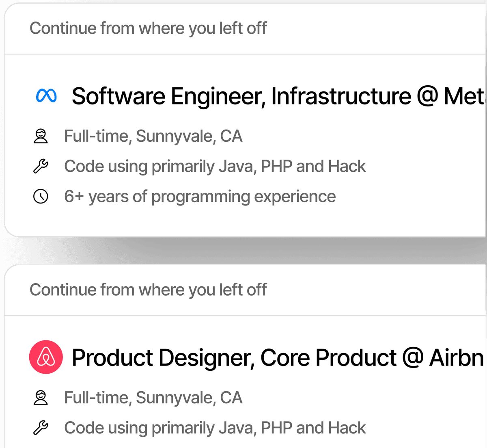Image resolution: width=487 pixels, height=448 pixels.
Task: Click the clock icon beside programming experience
Action: click(x=41, y=197)
